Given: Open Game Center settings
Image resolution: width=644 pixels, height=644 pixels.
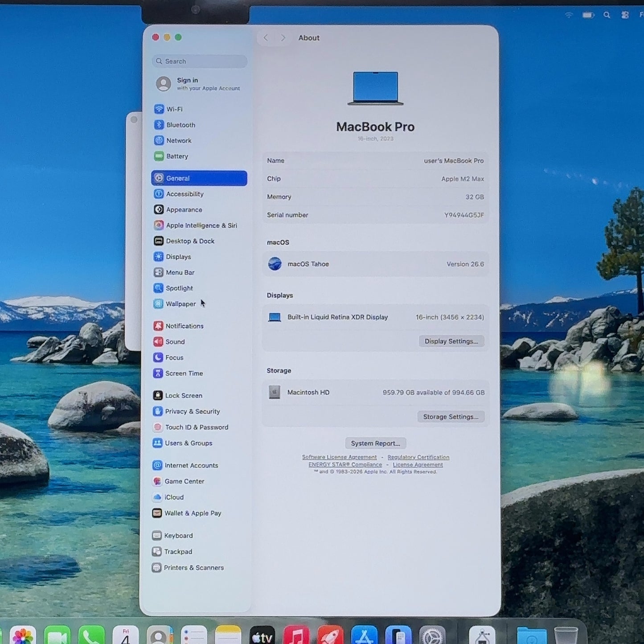Looking at the screenshot, I should coord(199,481).
